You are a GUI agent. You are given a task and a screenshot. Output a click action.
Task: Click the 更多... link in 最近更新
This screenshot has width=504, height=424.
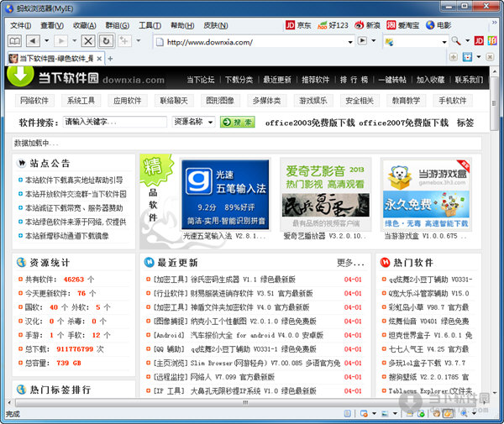click(x=350, y=263)
